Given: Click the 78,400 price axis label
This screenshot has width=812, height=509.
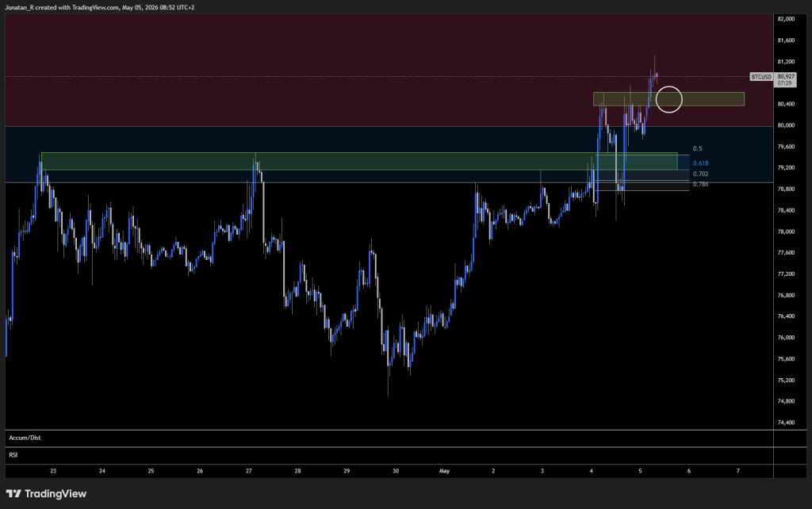Looking at the screenshot, I should (x=786, y=210).
